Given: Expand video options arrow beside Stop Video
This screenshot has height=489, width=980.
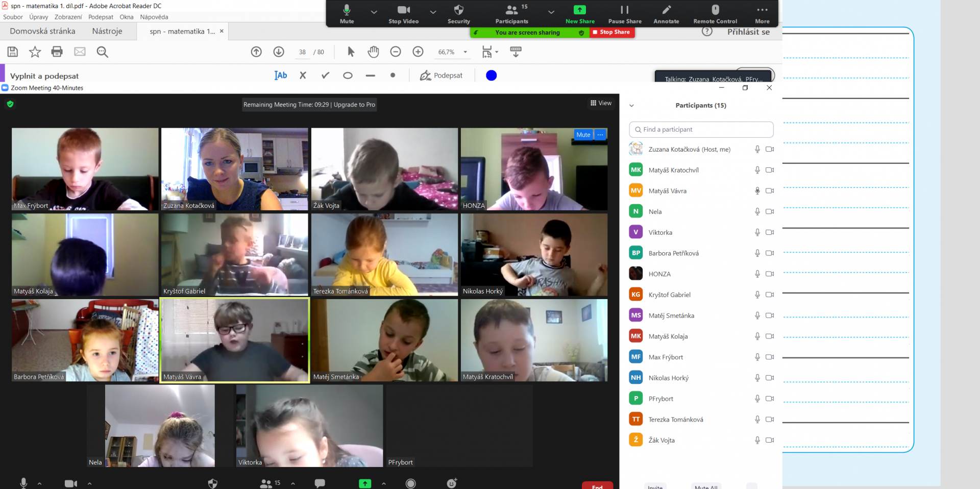Looking at the screenshot, I should (x=433, y=12).
